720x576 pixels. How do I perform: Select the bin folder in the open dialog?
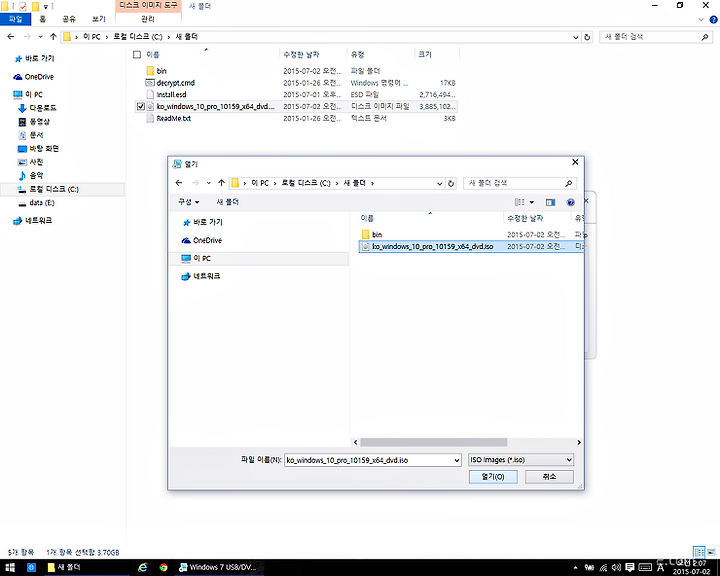[377, 234]
